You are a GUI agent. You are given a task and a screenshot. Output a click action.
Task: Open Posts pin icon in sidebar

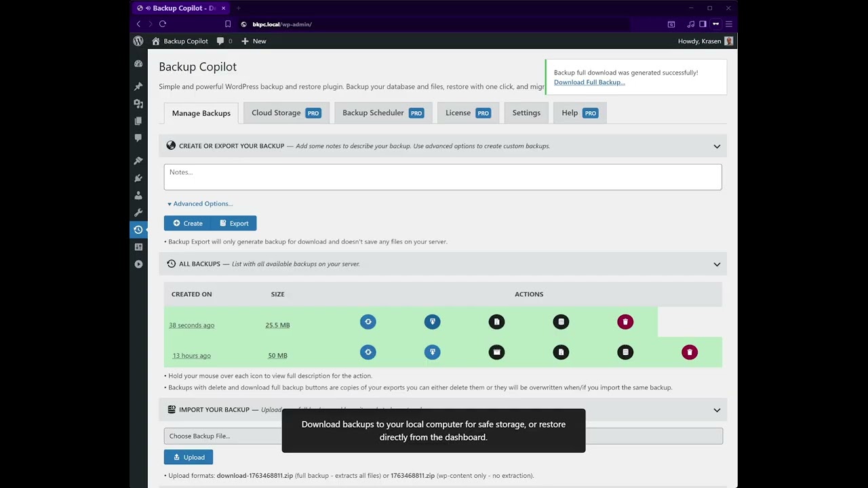click(x=138, y=87)
